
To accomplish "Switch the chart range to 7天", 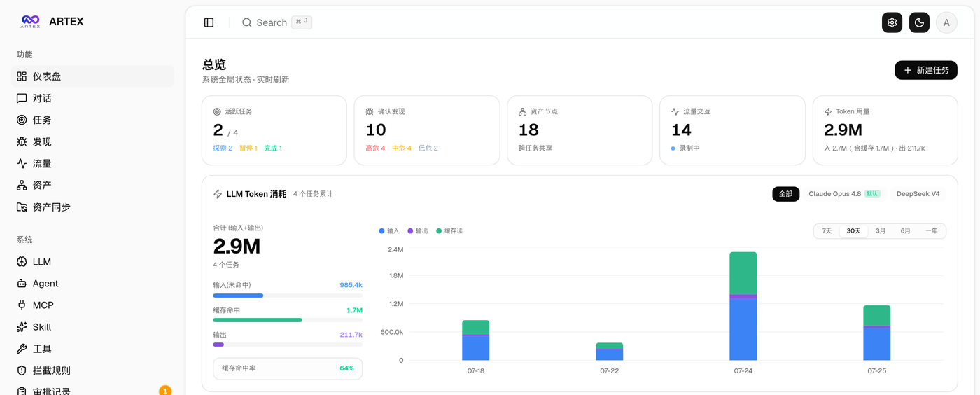I will point(827,230).
